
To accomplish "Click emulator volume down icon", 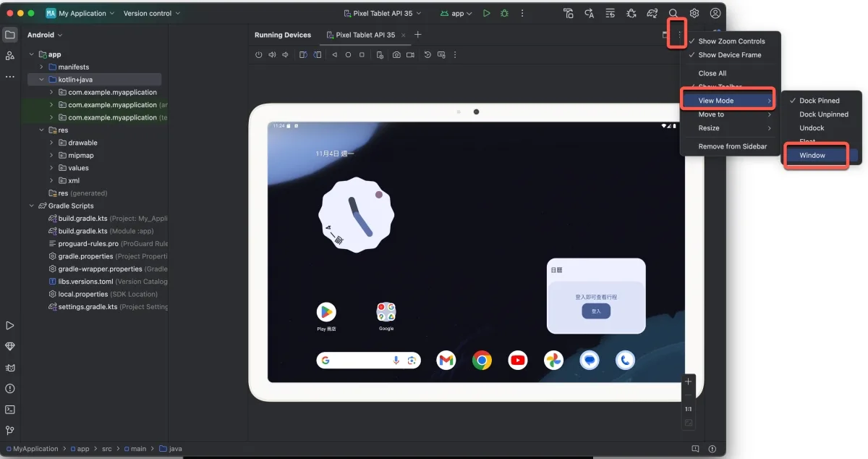I will [286, 54].
